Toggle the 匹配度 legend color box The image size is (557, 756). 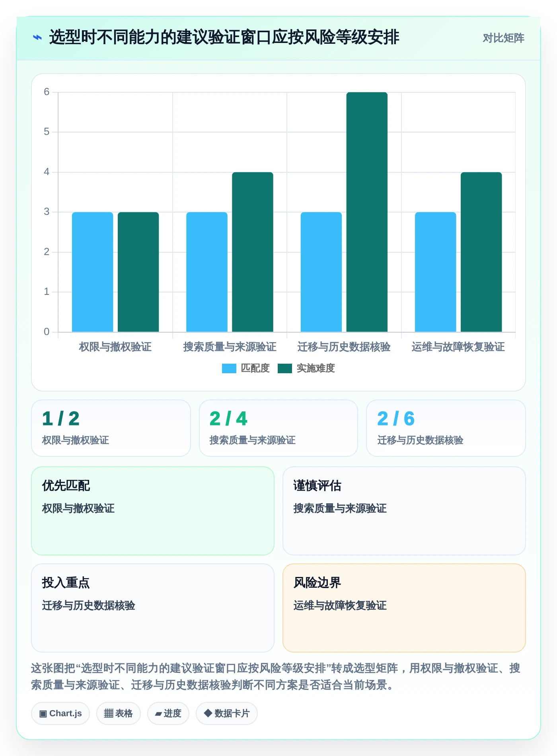[x=229, y=368]
